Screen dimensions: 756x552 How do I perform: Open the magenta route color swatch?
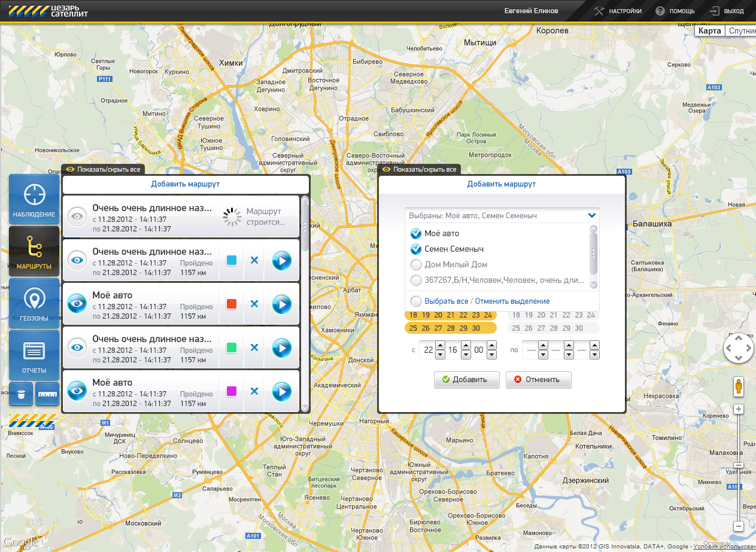232,391
